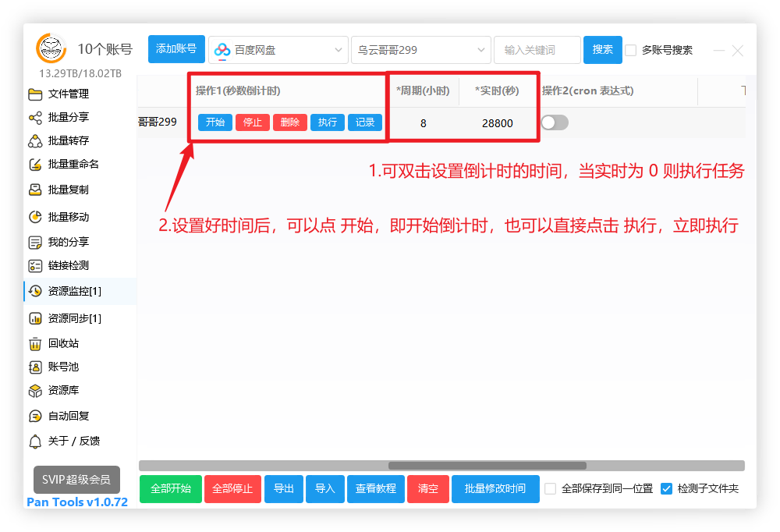This screenshot has height=532, width=780.
Task: Click the orange Pan Tools avatar logo
Action: click(51, 49)
